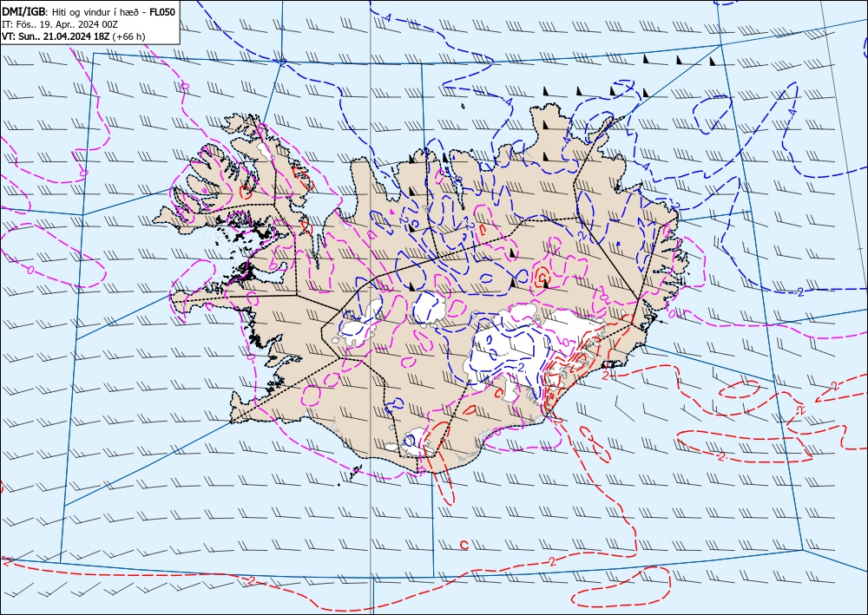Click the "DMI/IGB" source label
The height and width of the screenshot is (615, 868).
tap(23, 11)
